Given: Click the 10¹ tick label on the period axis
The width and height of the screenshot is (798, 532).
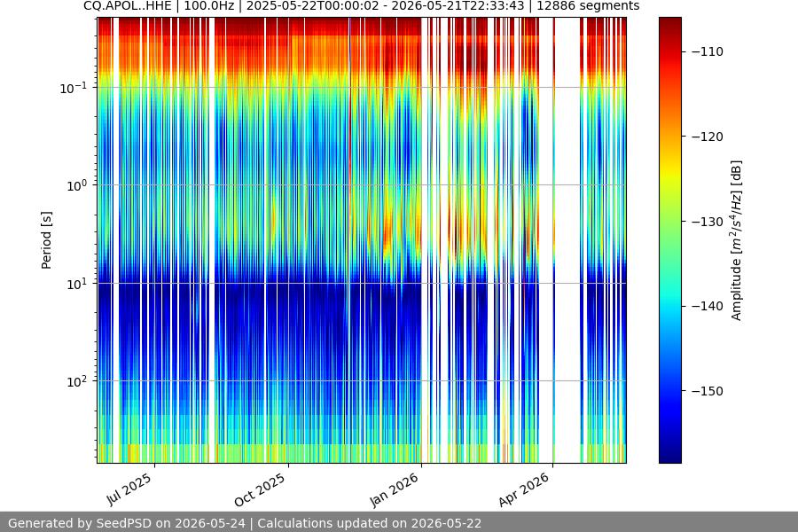Looking at the screenshot, I should coord(76,284).
